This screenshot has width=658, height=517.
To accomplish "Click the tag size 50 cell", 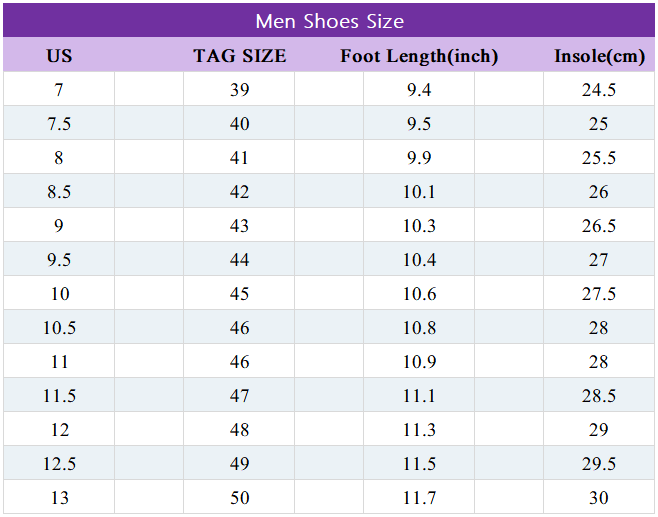I will click(x=239, y=498).
